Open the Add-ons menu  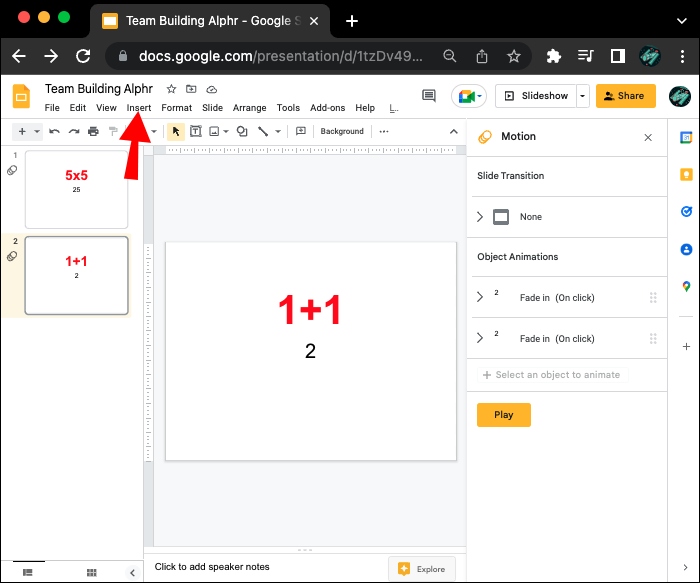[x=327, y=108]
